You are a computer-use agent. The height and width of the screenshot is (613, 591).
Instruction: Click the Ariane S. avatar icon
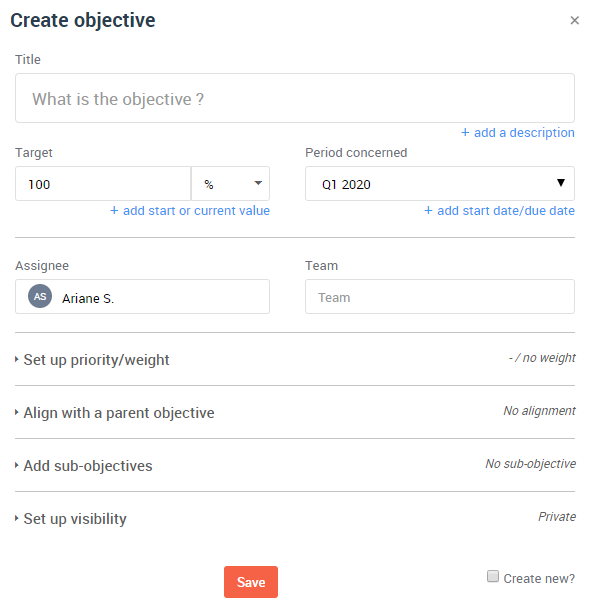40,296
